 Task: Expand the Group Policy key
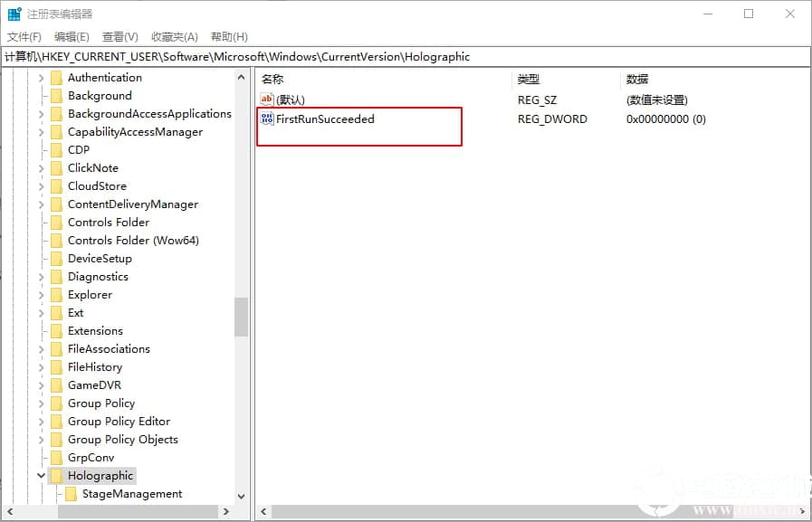click(42, 403)
